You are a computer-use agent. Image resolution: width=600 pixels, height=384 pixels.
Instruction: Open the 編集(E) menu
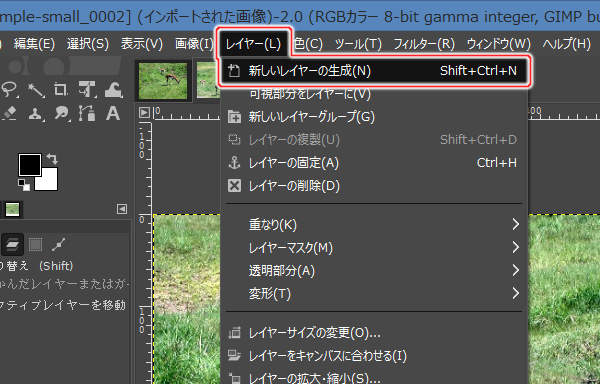tap(34, 44)
